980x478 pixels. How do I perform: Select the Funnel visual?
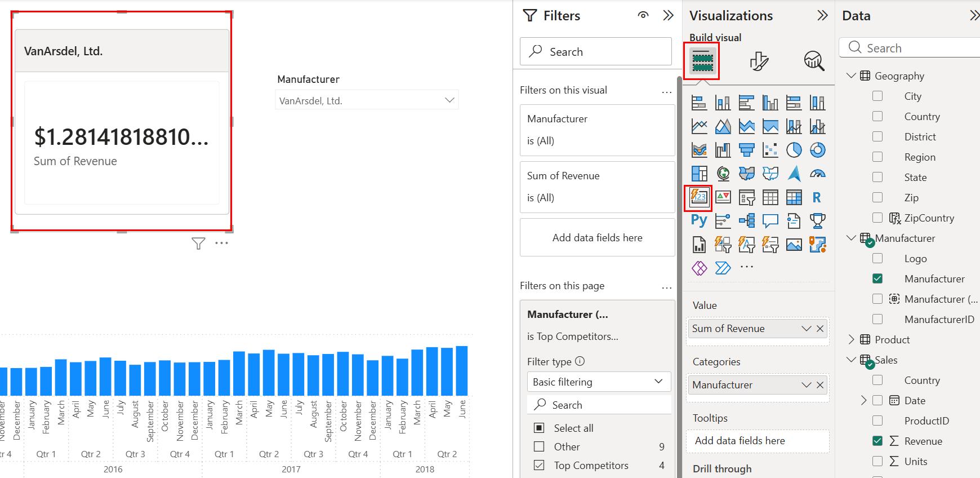point(746,150)
